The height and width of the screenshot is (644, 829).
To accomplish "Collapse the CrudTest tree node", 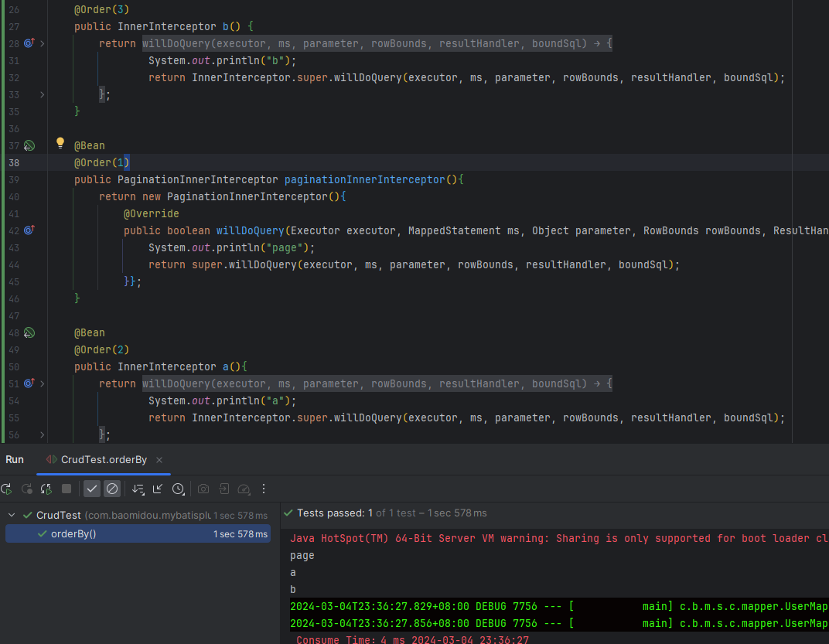I will click(x=12, y=515).
